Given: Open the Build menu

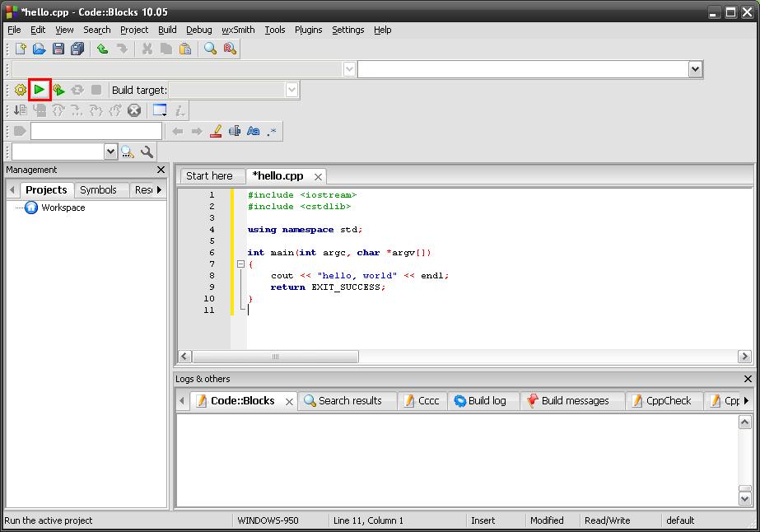Looking at the screenshot, I should [x=167, y=30].
